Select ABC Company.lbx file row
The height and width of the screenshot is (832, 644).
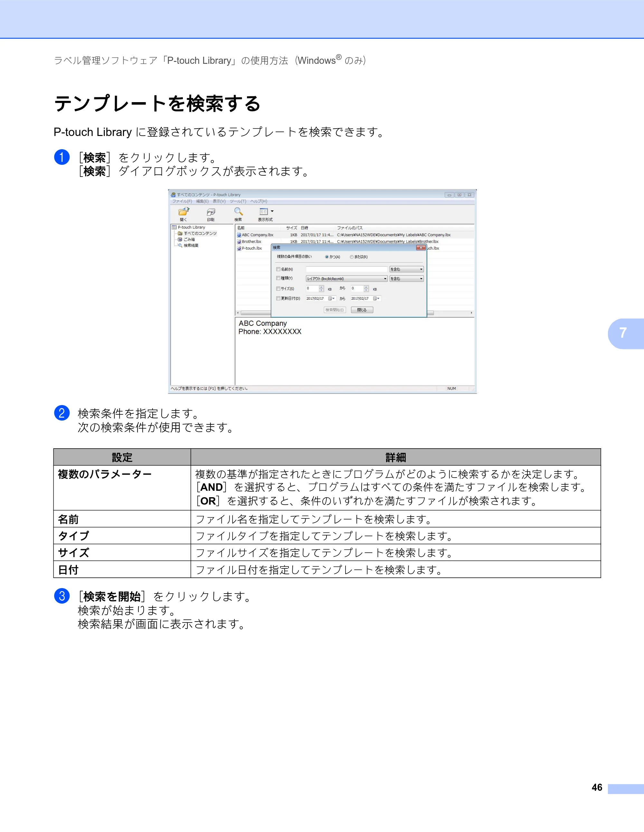(x=355, y=235)
